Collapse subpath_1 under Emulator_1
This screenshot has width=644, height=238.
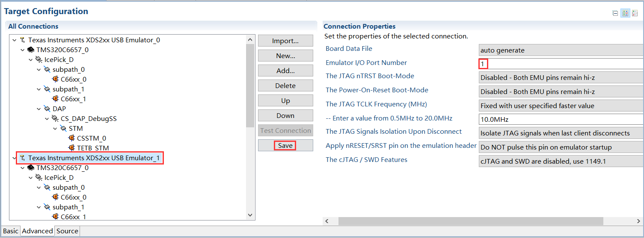(x=39, y=207)
